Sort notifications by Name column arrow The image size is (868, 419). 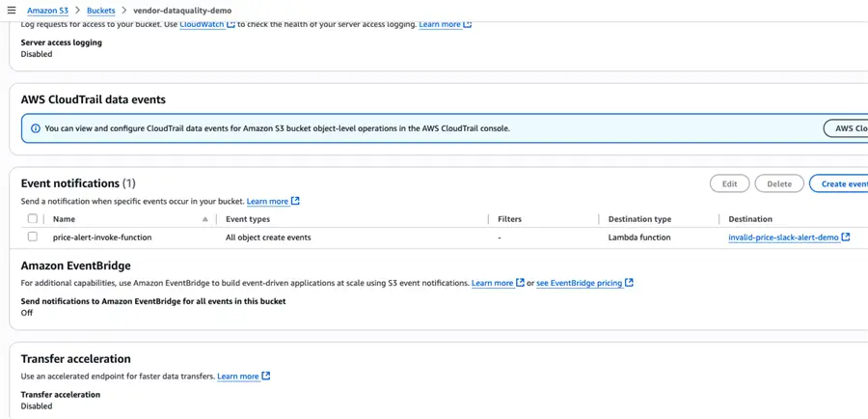tap(205, 219)
